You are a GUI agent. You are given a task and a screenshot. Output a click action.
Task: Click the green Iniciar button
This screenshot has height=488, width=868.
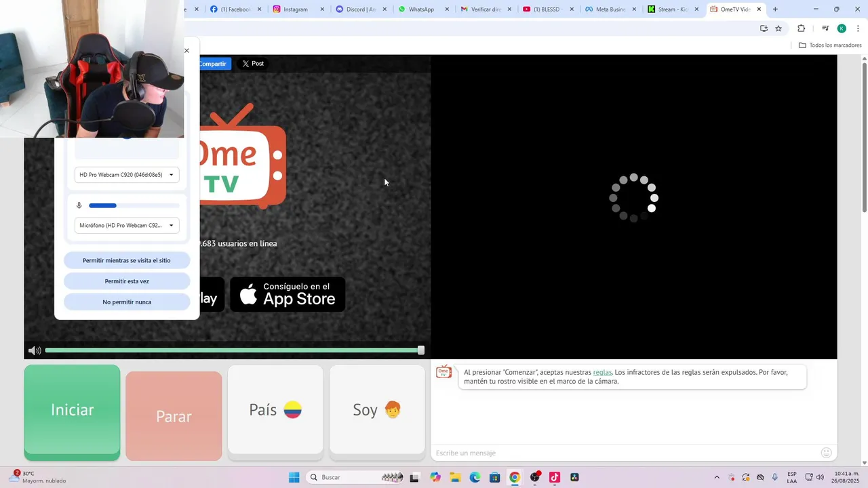coord(72,412)
